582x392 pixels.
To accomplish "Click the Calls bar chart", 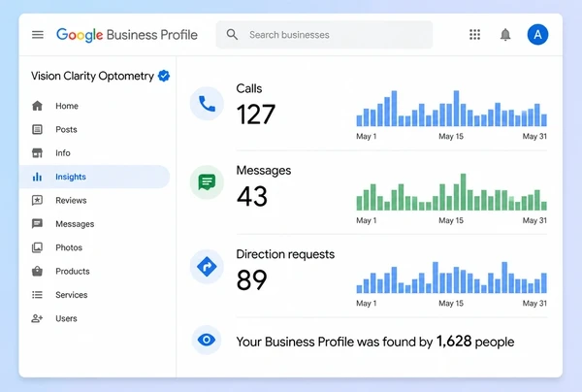I will (x=451, y=109).
